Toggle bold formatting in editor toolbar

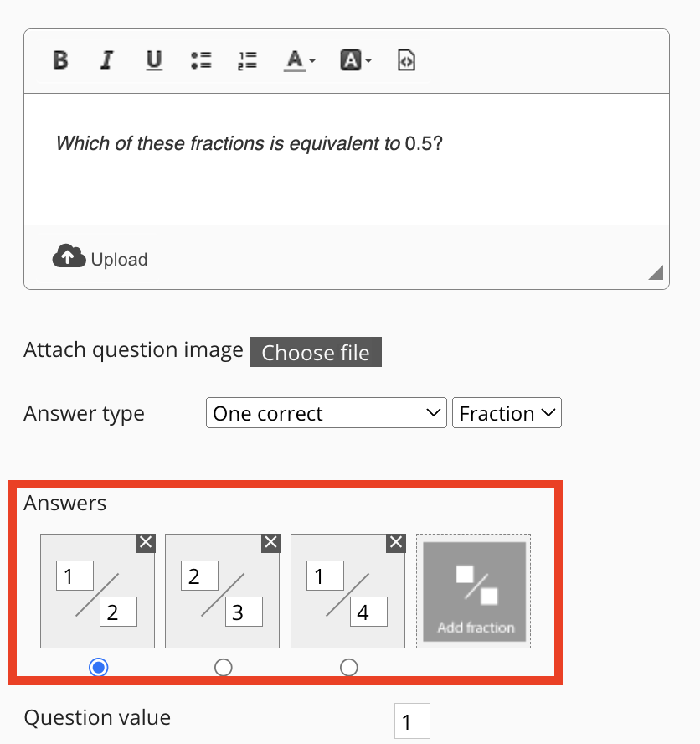(60, 60)
